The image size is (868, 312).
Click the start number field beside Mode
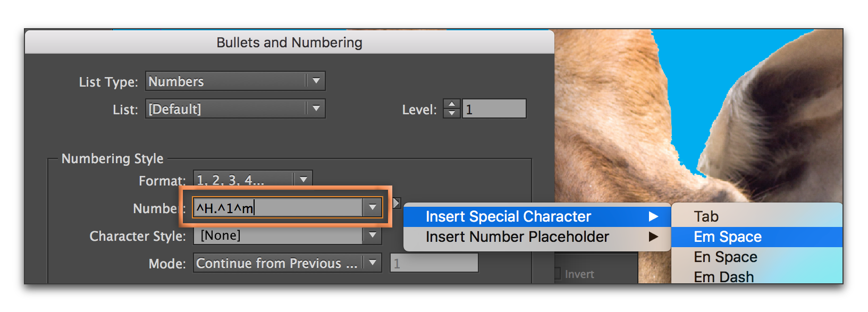pos(434,263)
